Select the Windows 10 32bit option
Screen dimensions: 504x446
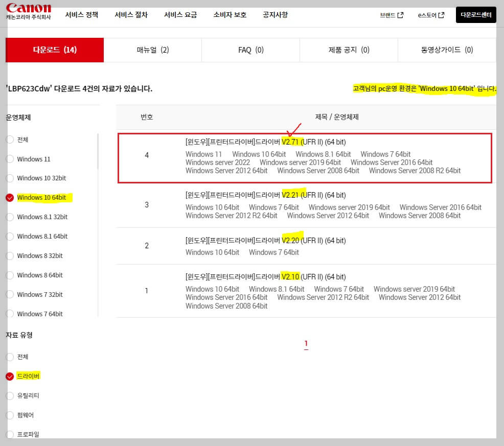(x=10, y=178)
